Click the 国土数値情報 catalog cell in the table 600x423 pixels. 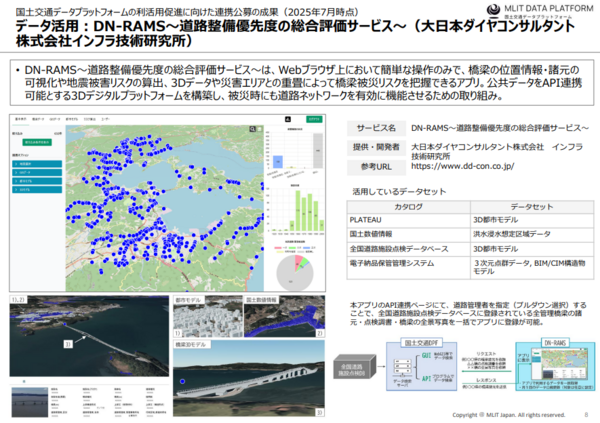408,234
